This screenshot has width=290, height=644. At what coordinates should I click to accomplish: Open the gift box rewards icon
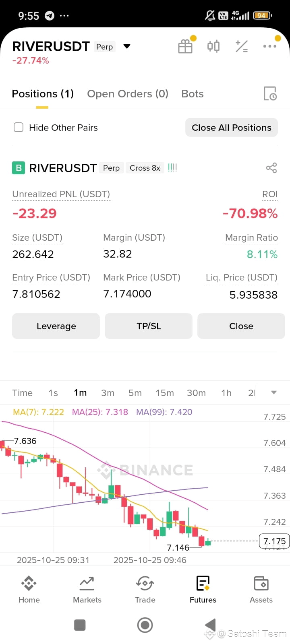[185, 46]
